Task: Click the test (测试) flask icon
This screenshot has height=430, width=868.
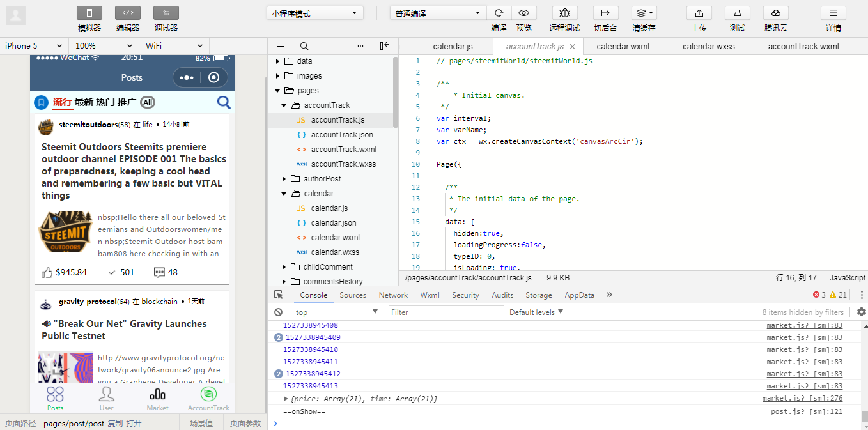Action: [x=738, y=13]
